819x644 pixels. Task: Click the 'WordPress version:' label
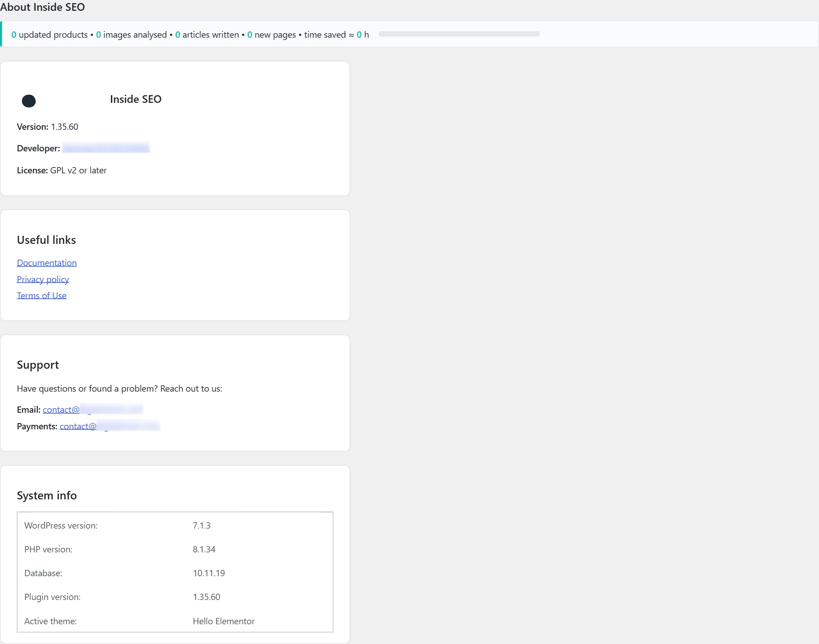pos(61,525)
